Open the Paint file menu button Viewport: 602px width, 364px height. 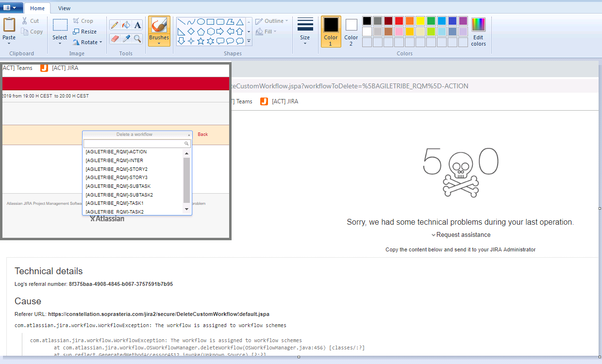click(11, 7)
